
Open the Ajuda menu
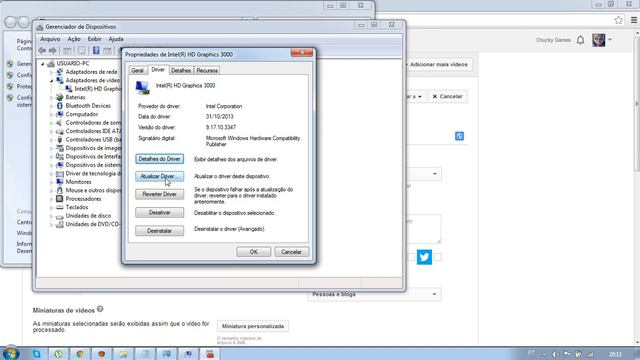[x=116, y=39]
